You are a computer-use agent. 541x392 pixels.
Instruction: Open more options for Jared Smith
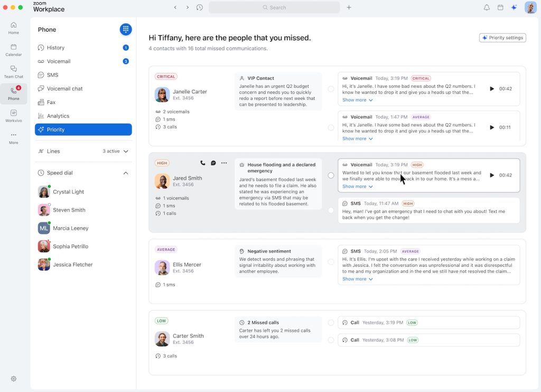(x=224, y=163)
